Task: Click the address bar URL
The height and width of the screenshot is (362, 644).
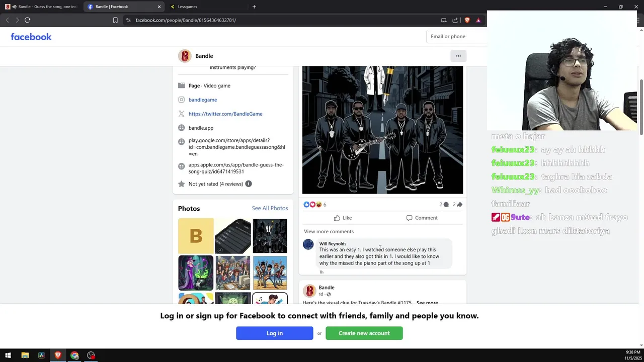Action: [186, 20]
